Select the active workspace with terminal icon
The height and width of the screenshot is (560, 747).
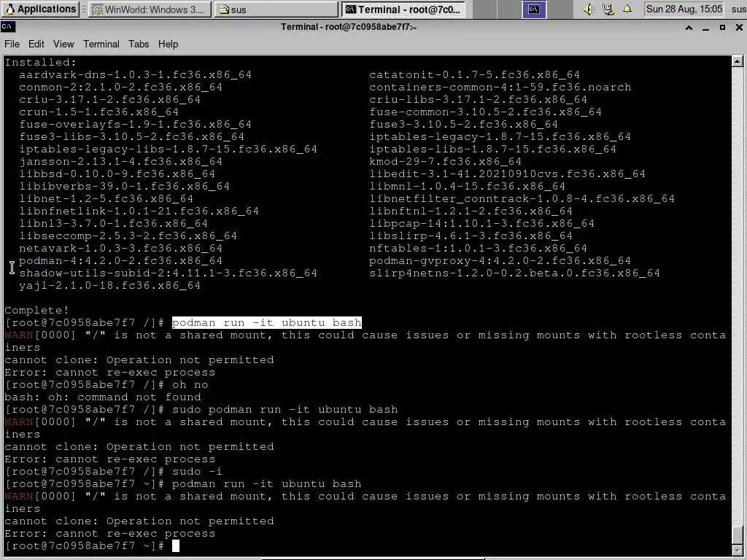pos(534,9)
